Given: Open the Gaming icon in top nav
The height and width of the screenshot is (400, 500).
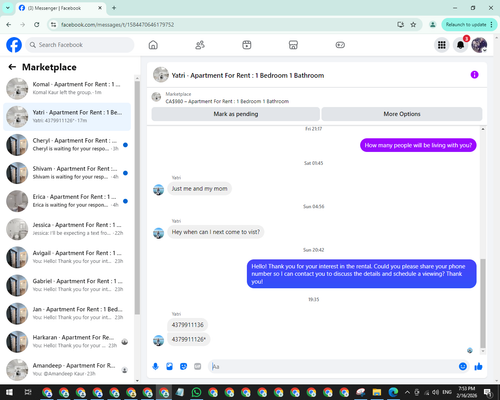Looking at the screenshot, I should (x=340, y=45).
